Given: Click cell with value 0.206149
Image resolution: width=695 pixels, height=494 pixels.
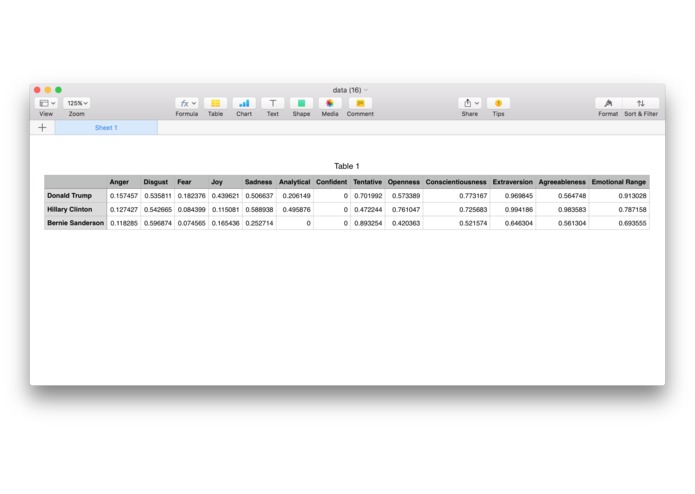Looking at the screenshot, I should (x=295, y=196).
